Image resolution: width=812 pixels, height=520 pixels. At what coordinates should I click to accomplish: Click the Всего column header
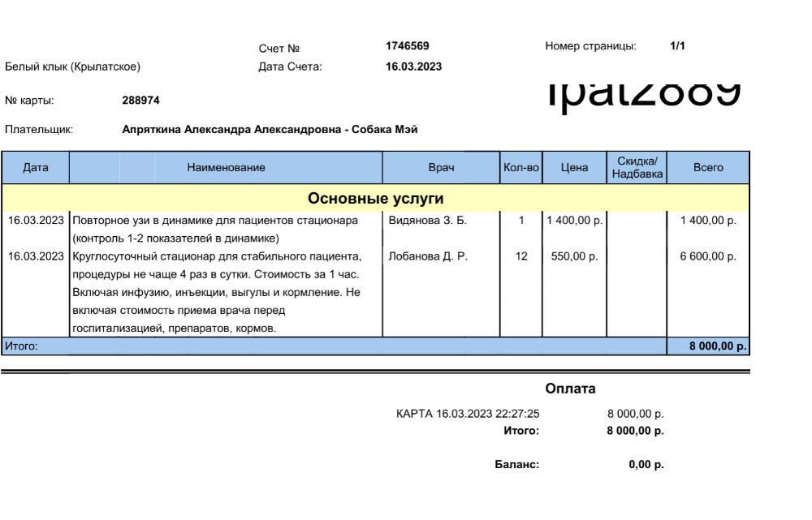click(708, 168)
